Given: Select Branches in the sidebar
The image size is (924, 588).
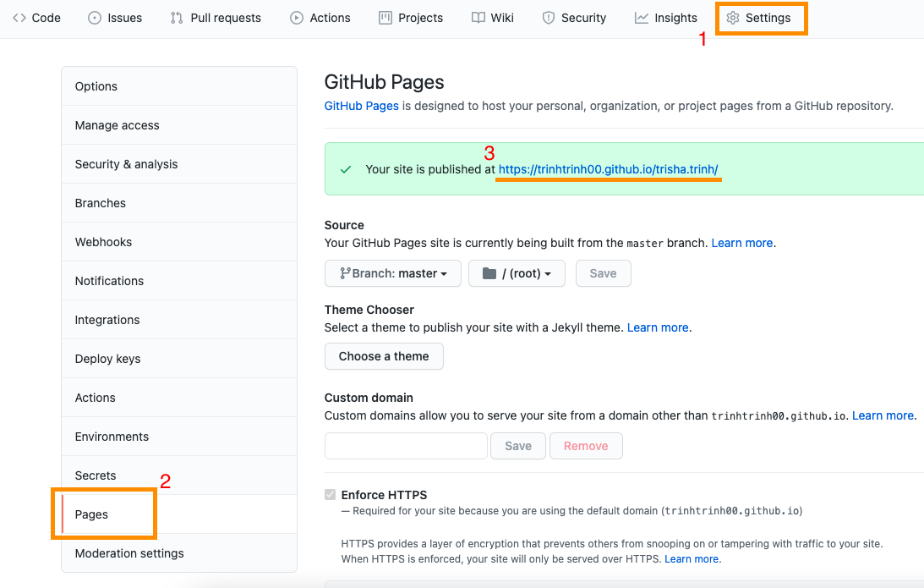Looking at the screenshot, I should click(x=179, y=203).
